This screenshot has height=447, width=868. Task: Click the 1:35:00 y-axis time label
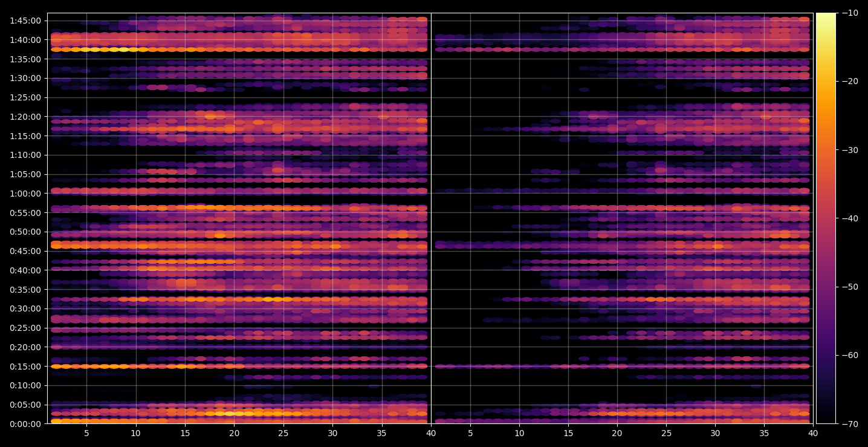(x=25, y=59)
